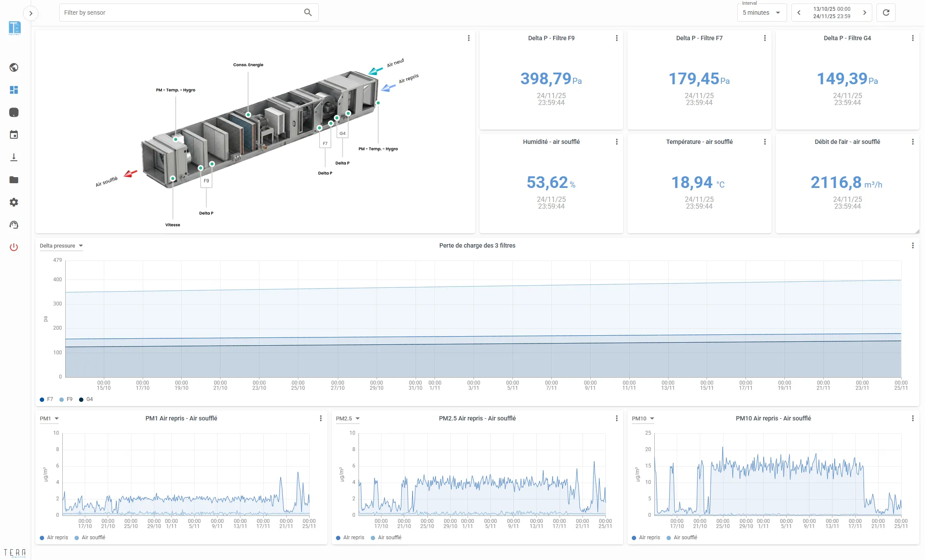
Task: Open the date range 13/10/25 picker
Action: (x=832, y=13)
